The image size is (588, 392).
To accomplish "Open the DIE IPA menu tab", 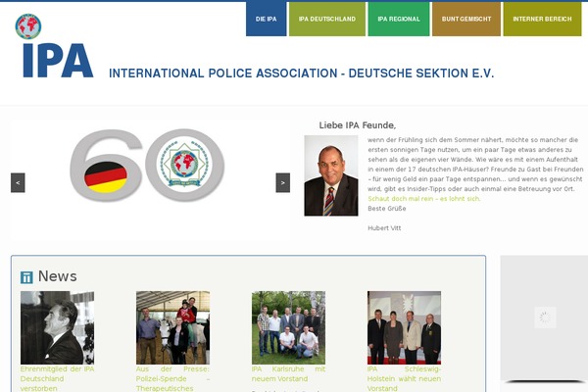I will [267, 19].
